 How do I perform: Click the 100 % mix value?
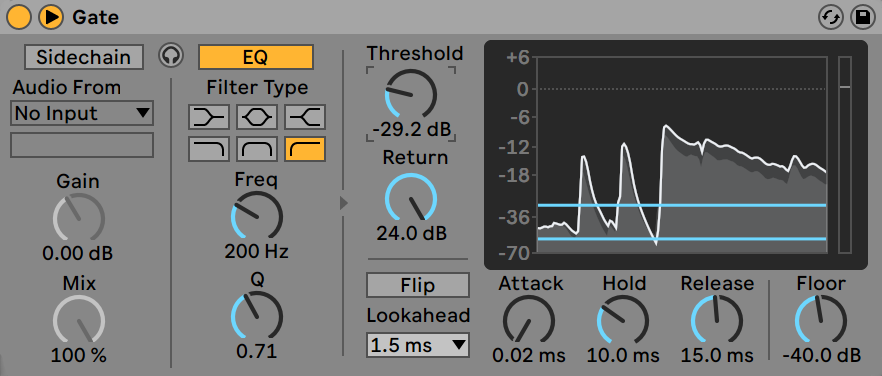tap(78, 356)
